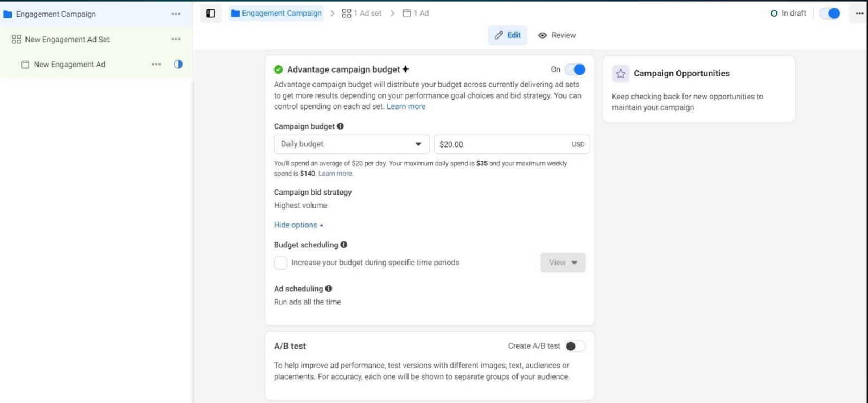Switch to the Review tab

pyautogui.click(x=557, y=35)
